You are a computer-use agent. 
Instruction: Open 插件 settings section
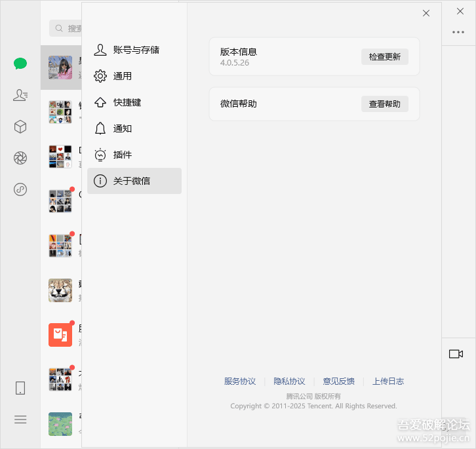(x=134, y=155)
